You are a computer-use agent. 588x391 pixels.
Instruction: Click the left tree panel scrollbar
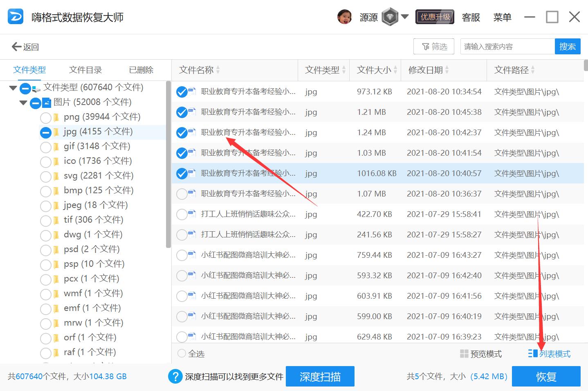tap(168, 165)
